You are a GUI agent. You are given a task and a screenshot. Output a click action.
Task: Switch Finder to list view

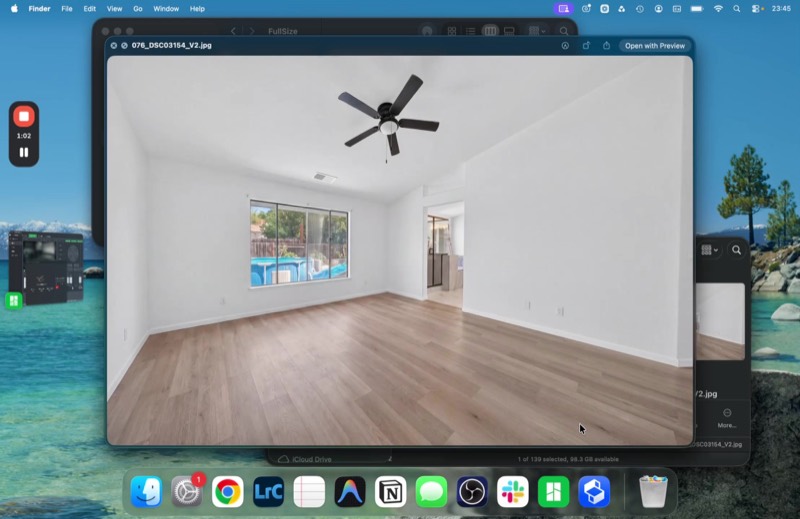pyautogui.click(x=470, y=31)
